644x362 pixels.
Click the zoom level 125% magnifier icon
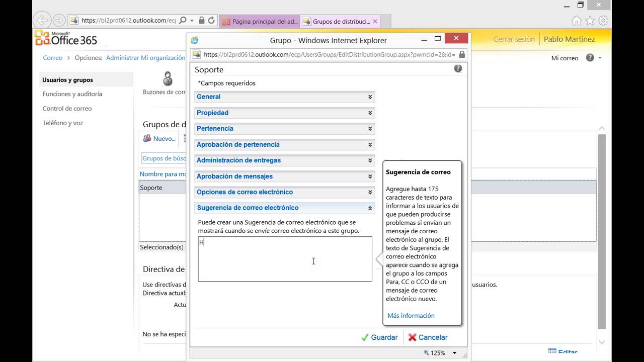[426, 353]
